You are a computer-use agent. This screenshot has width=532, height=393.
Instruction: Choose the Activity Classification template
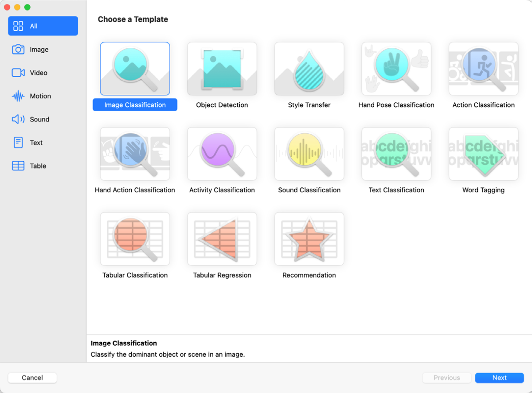222,154
